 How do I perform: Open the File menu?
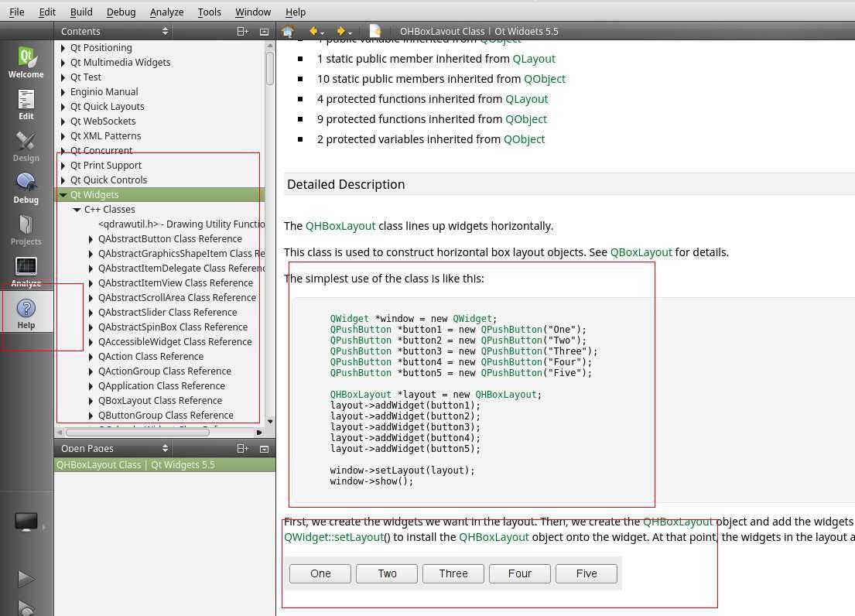(x=16, y=12)
